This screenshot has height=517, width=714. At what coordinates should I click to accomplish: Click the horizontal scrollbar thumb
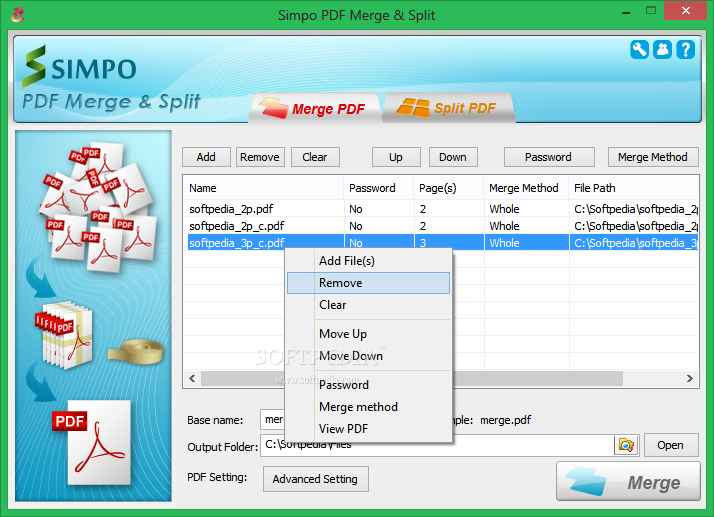pos(412,379)
